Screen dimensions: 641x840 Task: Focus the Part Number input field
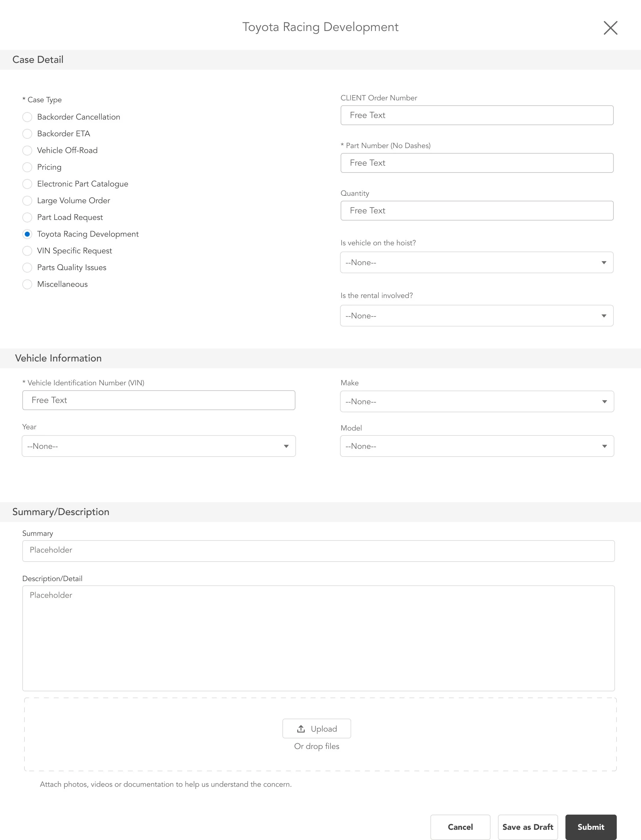[x=477, y=163]
